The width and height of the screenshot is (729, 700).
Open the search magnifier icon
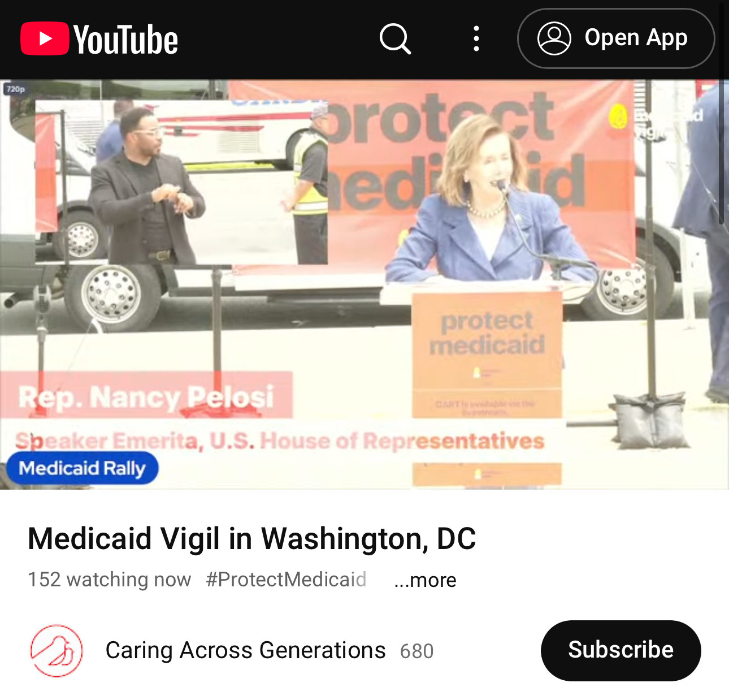pyautogui.click(x=395, y=38)
